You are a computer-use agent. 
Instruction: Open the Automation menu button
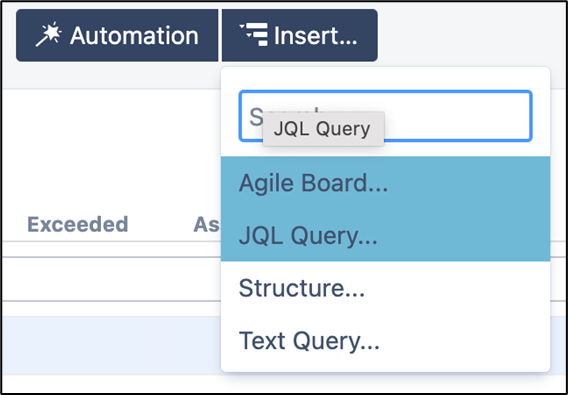tap(117, 36)
